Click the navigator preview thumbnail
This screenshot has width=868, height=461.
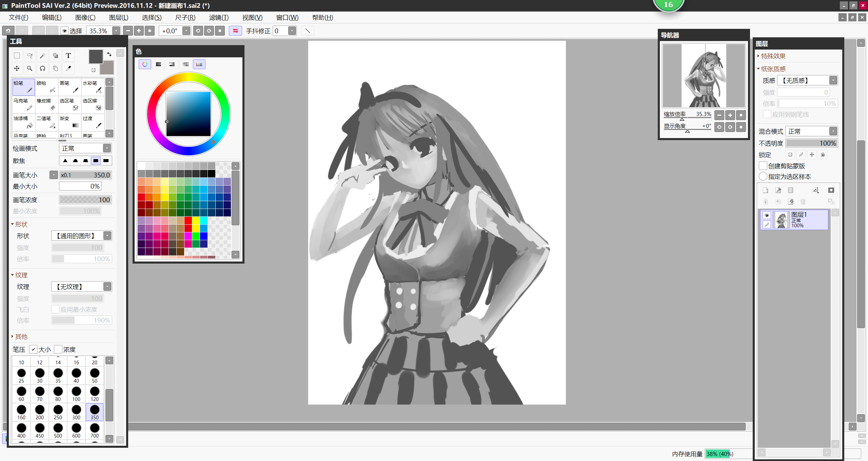tap(704, 76)
